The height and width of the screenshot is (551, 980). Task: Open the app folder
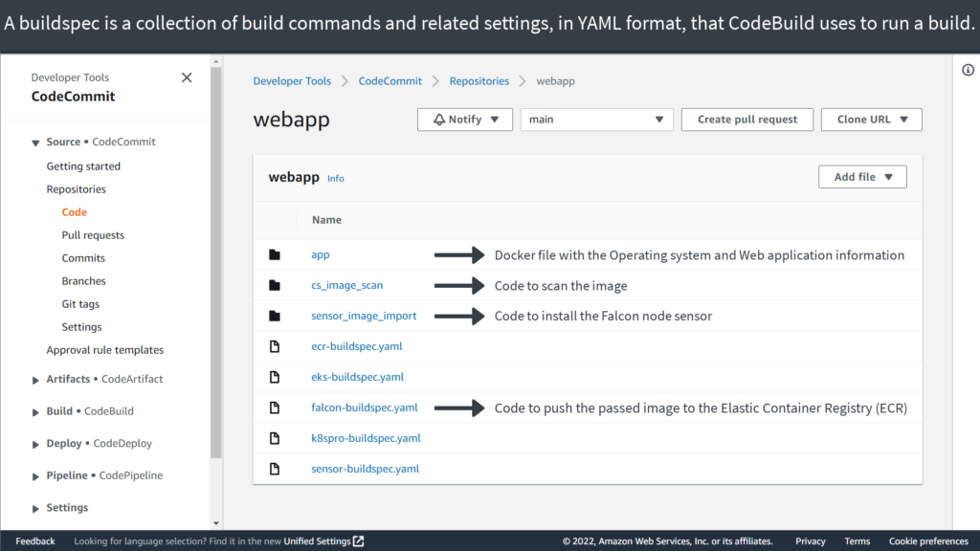pos(321,254)
